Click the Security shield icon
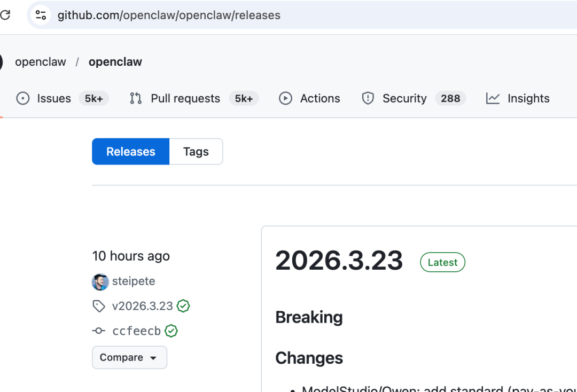Viewport: 577px width, 392px height. click(x=368, y=99)
